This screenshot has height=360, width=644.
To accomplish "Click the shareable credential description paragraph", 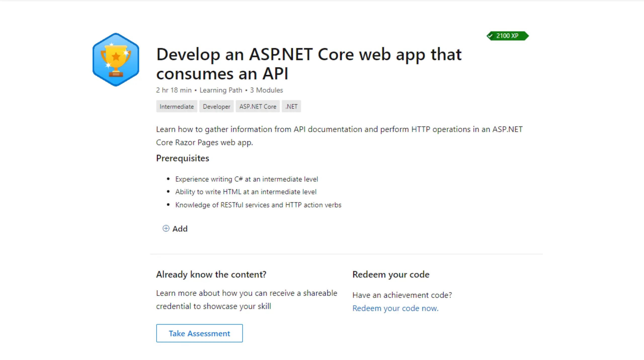I will point(247,300).
